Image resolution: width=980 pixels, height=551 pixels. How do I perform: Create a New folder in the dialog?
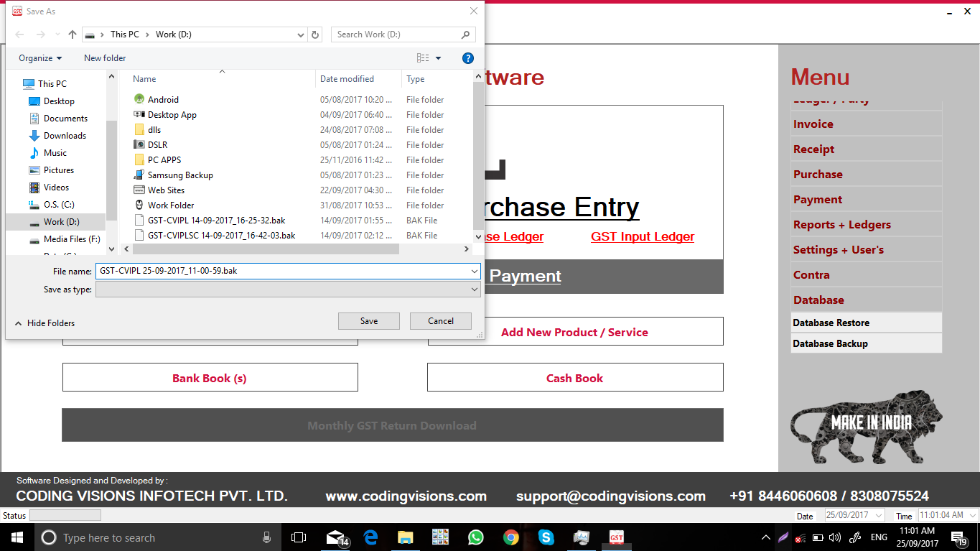104,58
